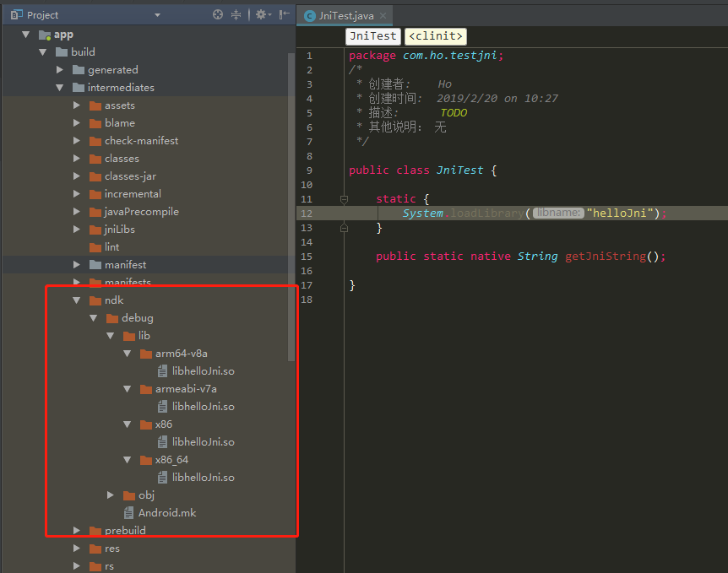Click JniTest breadcrumb
The height and width of the screenshot is (573, 728).
coord(373,36)
